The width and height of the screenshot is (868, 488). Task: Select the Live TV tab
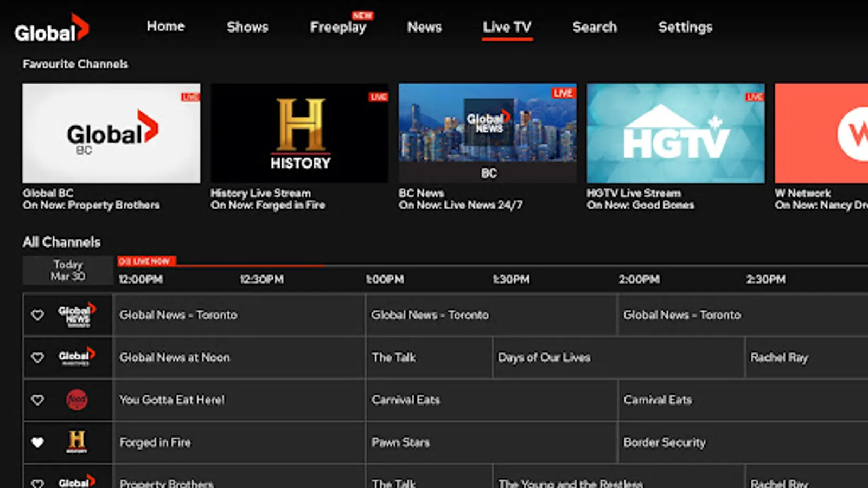[507, 27]
